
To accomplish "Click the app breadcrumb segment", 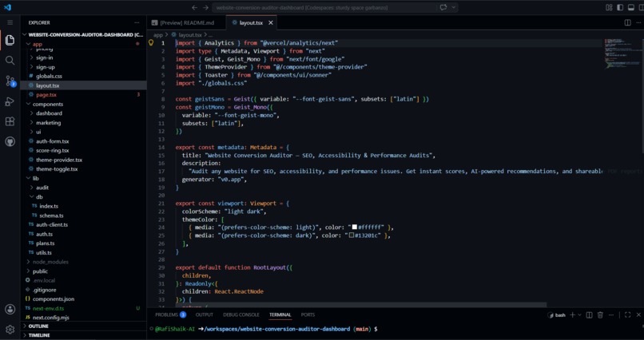I will (158, 35).
